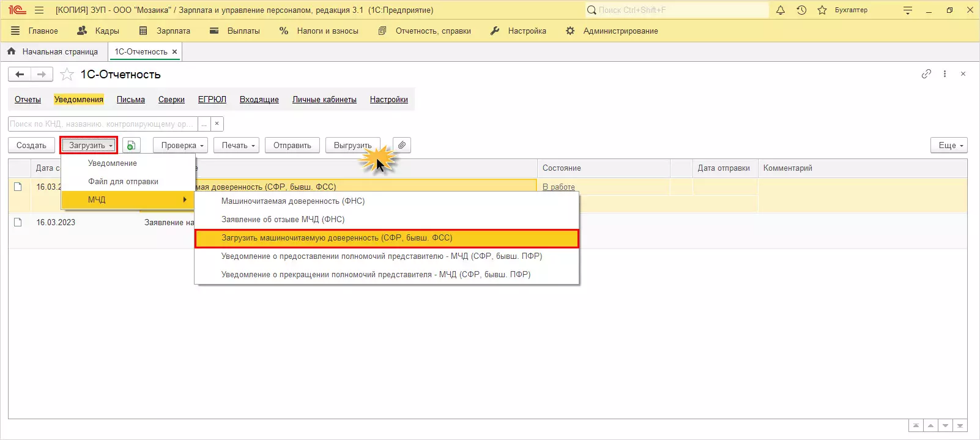Click the green refresh document icon
This screenshot has height=440, width=980.
tap(131, 146)
